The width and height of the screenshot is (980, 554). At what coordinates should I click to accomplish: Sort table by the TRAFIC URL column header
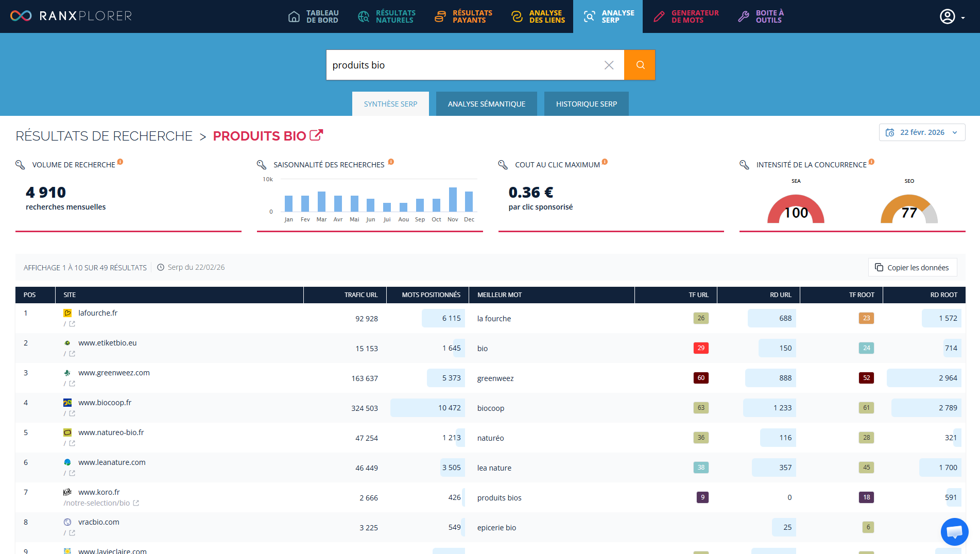(360, 295)
